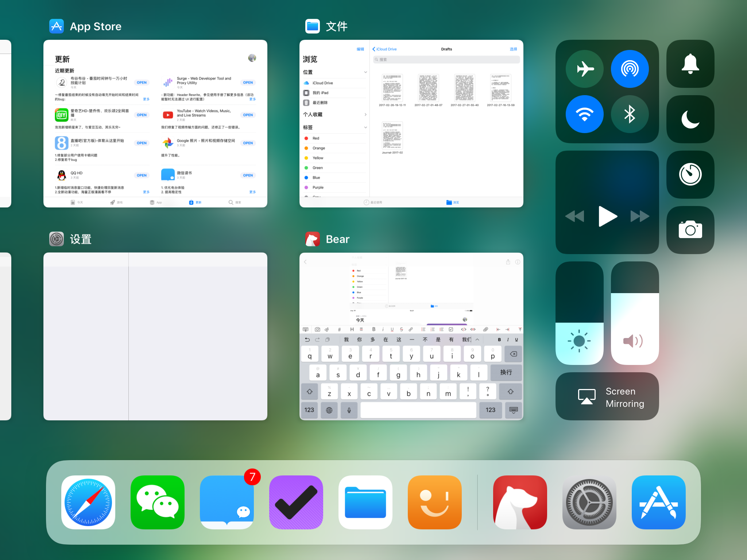Turn off Wi-Fi

point(585,114)
